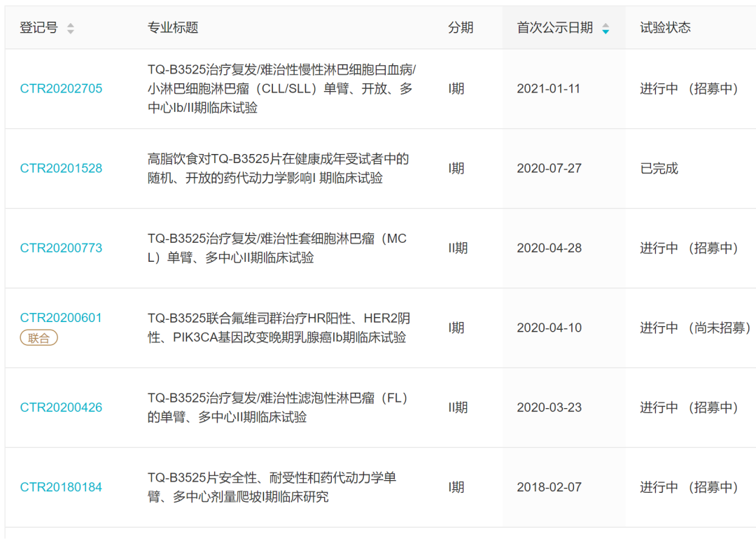Screen dimensions: 756x539
Task: Click phase I期 in CTR20201528 row
Action: 456,168
